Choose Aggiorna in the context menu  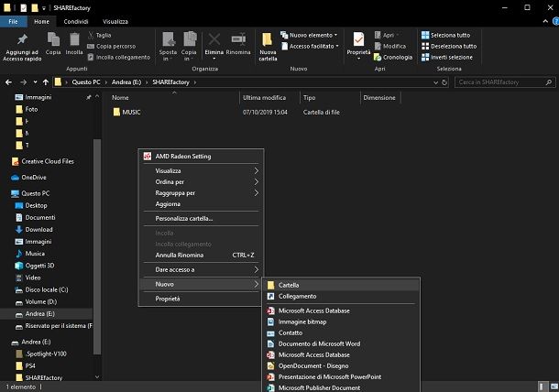(201, 204)
